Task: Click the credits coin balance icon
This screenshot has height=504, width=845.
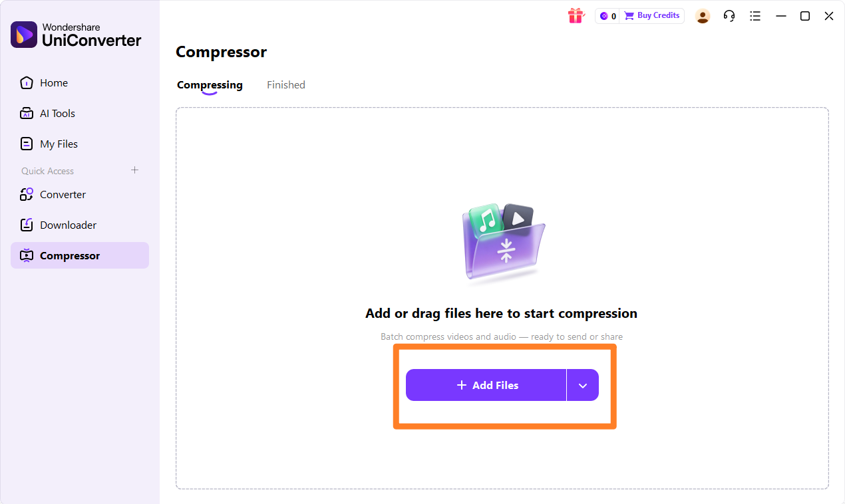Action: 604,16
